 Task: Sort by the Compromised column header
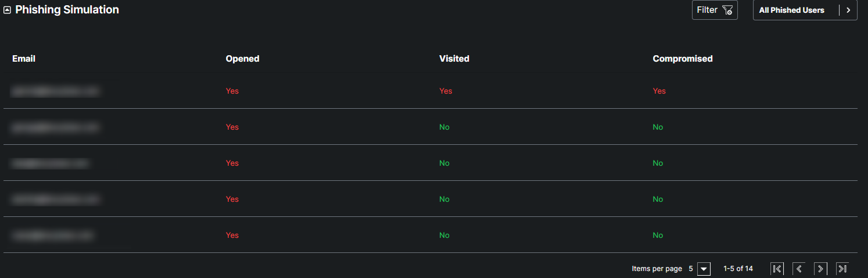point(683,59)
